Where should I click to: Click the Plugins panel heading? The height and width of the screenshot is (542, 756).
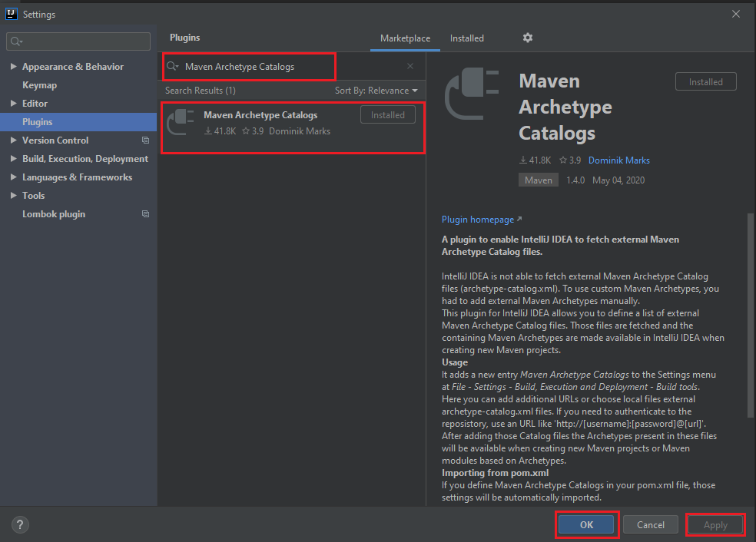(184, 38)
